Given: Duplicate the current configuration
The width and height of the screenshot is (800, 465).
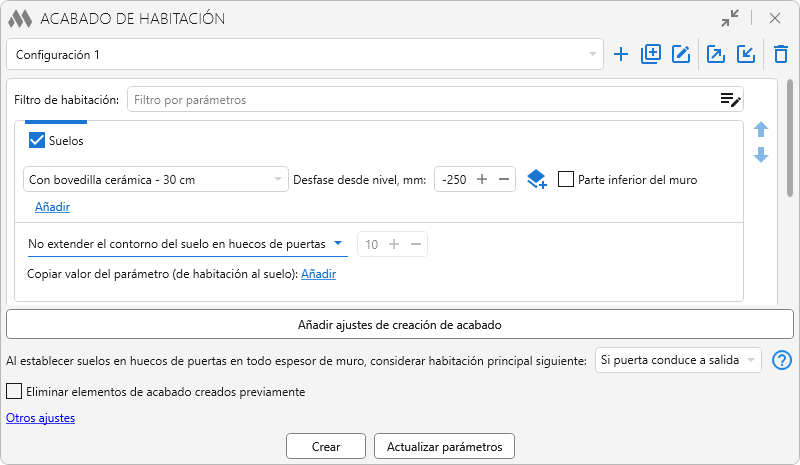Looking at the screenshot, I should point(651,55).
